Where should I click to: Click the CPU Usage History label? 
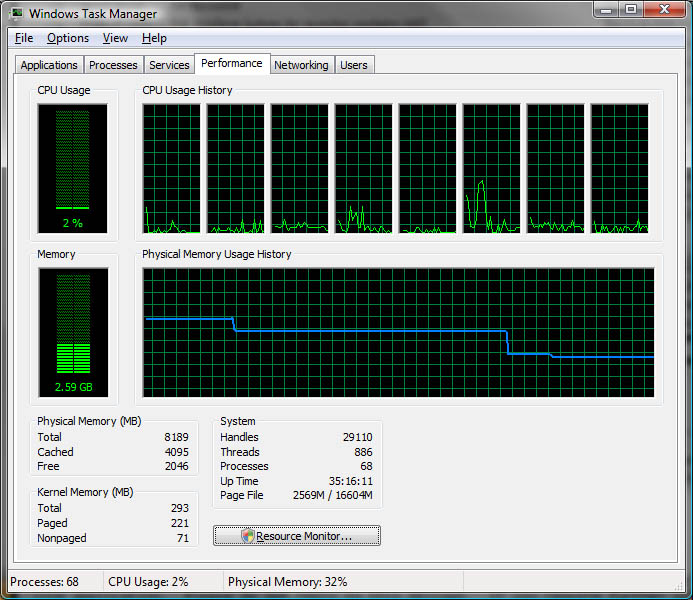click(187, 90)
